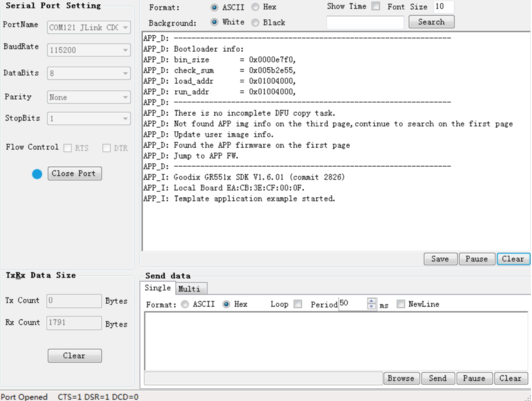Enable the NewLine checkbox
This screenshot has width=532, height=401.
(401, 304)
